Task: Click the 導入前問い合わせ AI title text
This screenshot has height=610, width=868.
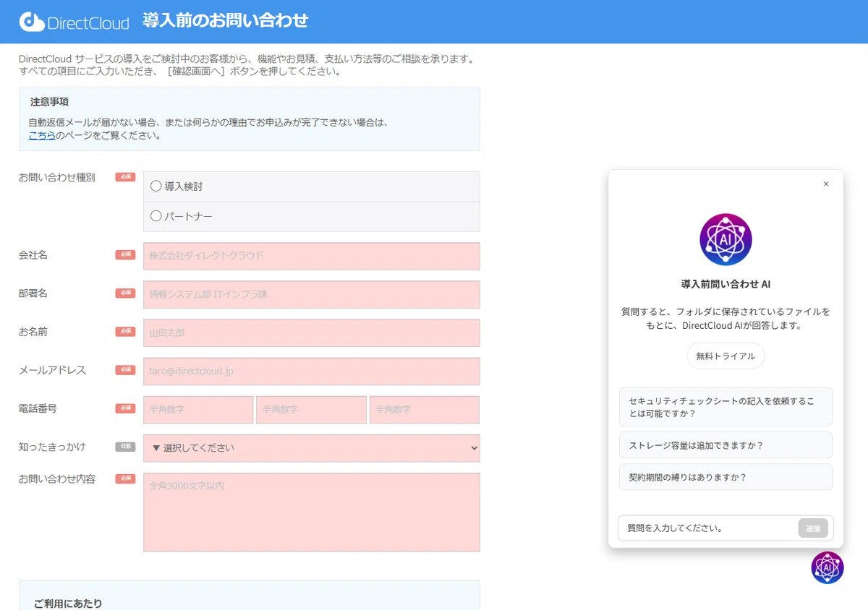Action: [x=726, y=284]
